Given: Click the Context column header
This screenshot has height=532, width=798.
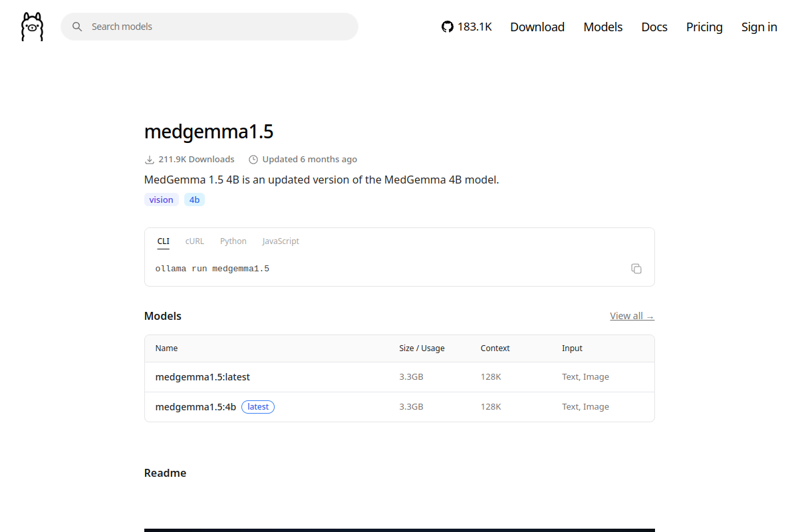Looking at the screenshot, I should pos(495,348).
